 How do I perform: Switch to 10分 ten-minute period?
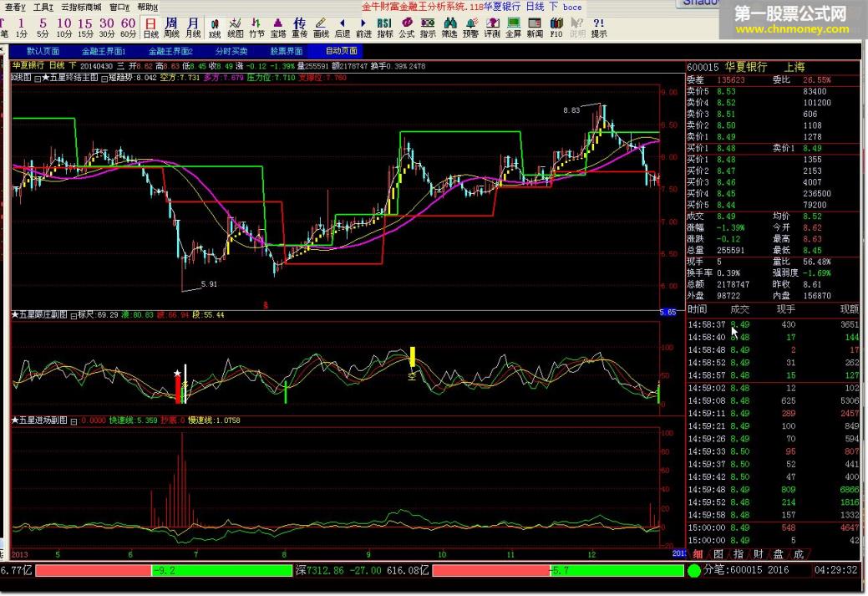coord(64,28)
